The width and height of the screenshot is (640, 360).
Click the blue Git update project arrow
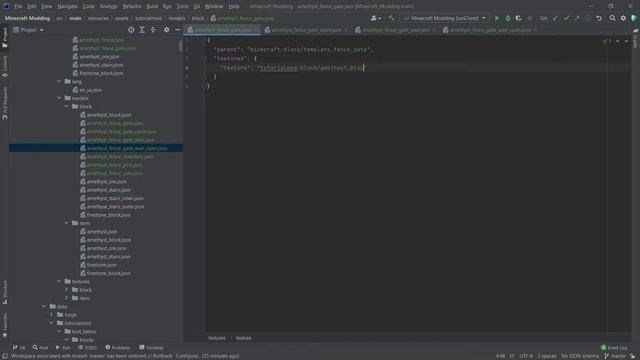coord(555,18)
